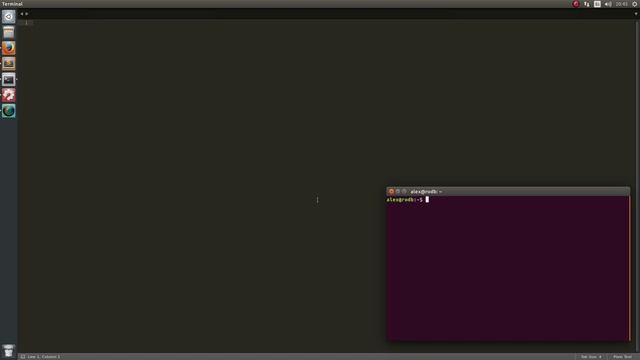640x360 pixels.
Task: Open the Files manager launcher icon
Action: click(x=9, y=32)
